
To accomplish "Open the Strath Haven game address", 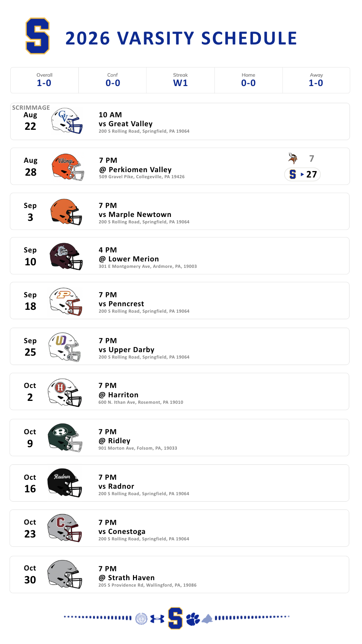I will (147, 585).
